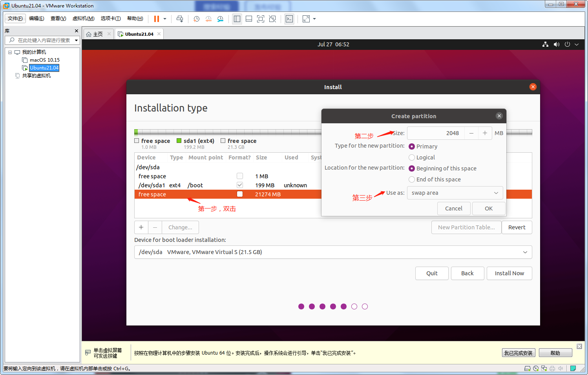
Task: Open the 选项卡(T) menu
Action: pos(111,18)
